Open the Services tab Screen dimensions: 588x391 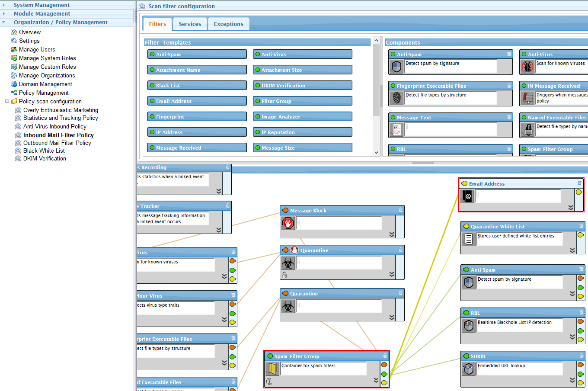190,24
